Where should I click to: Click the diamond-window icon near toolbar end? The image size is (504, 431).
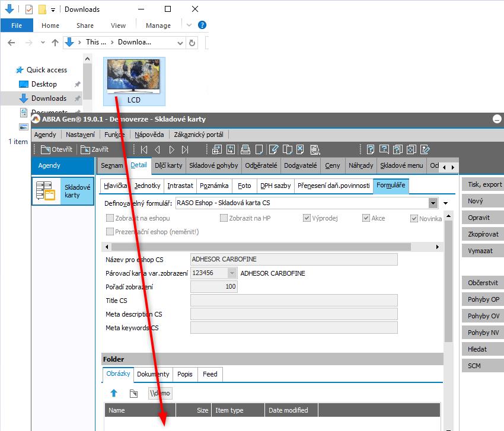tap(412, 149)
